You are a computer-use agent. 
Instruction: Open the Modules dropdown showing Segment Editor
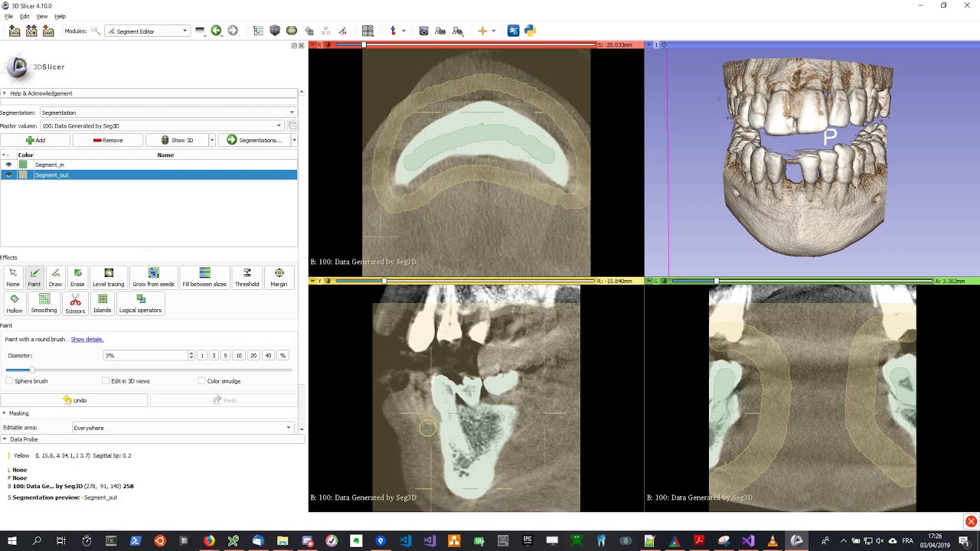tap(147, 31)
